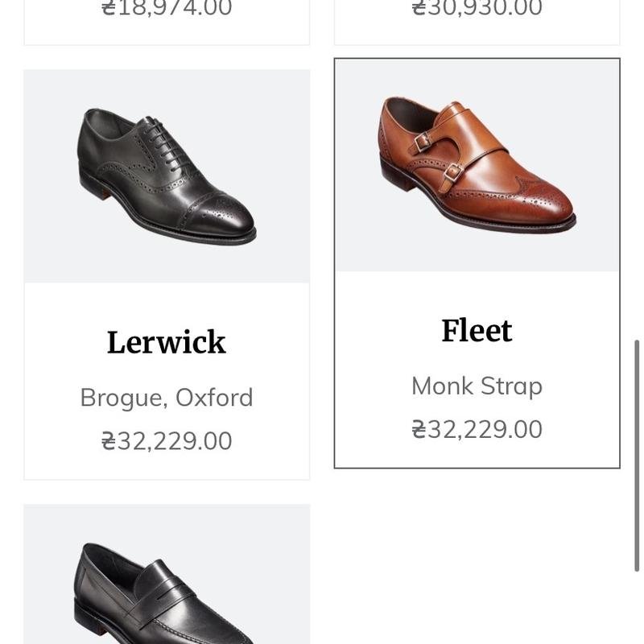Viewport: 644px width, 644px height.
Task: Open the Monk Strap category link
Action: tap(477, 386)
